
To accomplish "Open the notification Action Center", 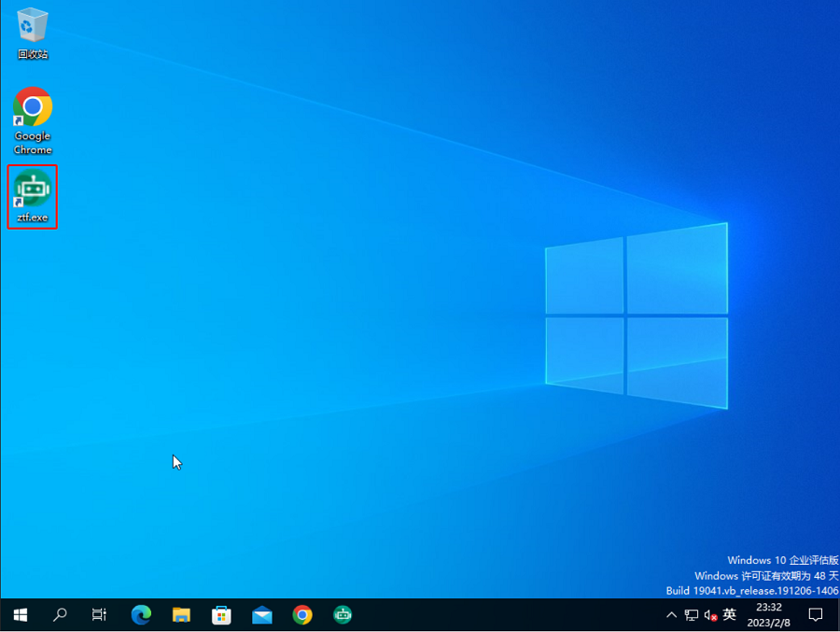I will pyautogui.click(x=815, y=615).
